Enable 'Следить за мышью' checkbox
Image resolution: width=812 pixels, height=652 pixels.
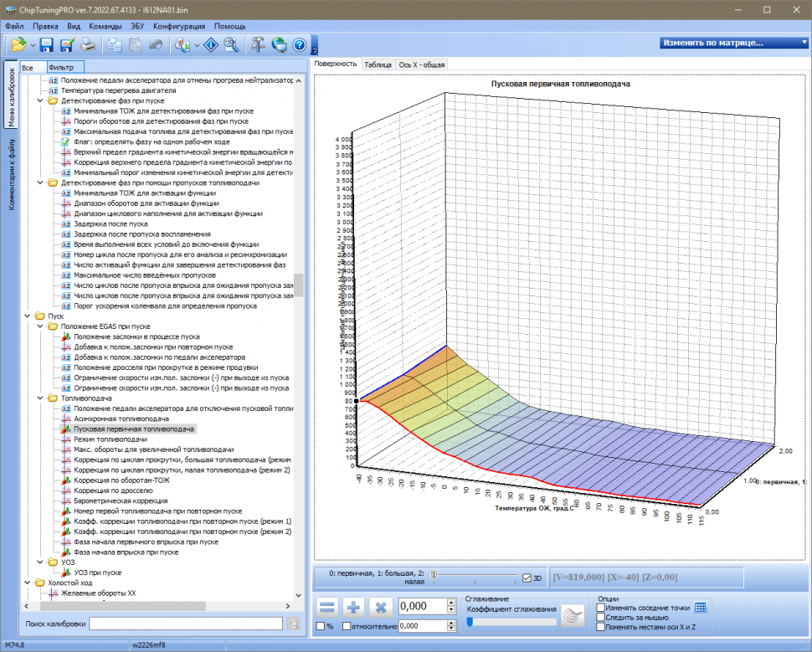coord(600,617)
